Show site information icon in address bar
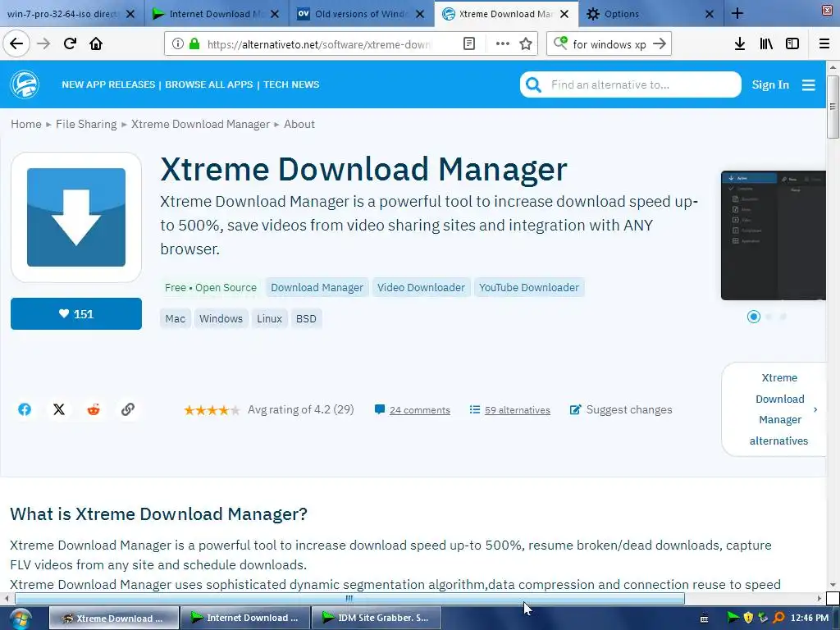Image resolution: width=840 pixels, height=630 pixels. pyautogui.click(x=177, y=44)
